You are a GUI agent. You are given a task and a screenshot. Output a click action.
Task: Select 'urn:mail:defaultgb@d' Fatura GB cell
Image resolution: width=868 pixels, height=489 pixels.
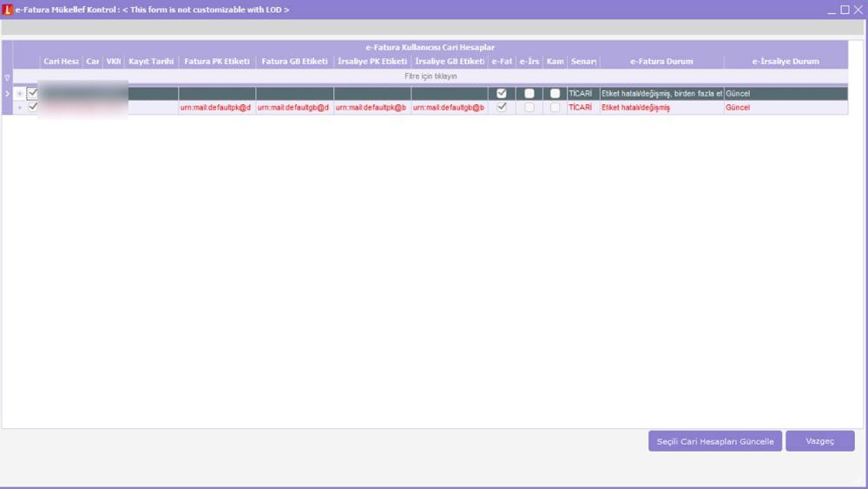(294, 108)
